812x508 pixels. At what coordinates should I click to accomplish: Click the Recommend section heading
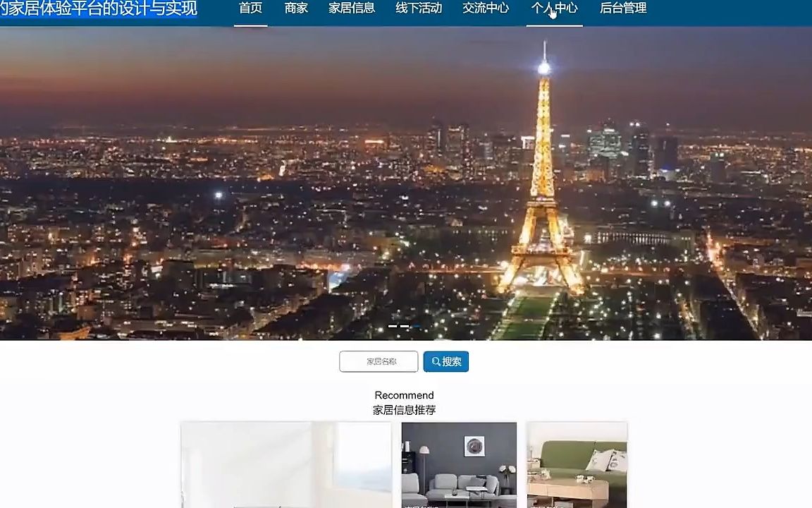[404, 395]
